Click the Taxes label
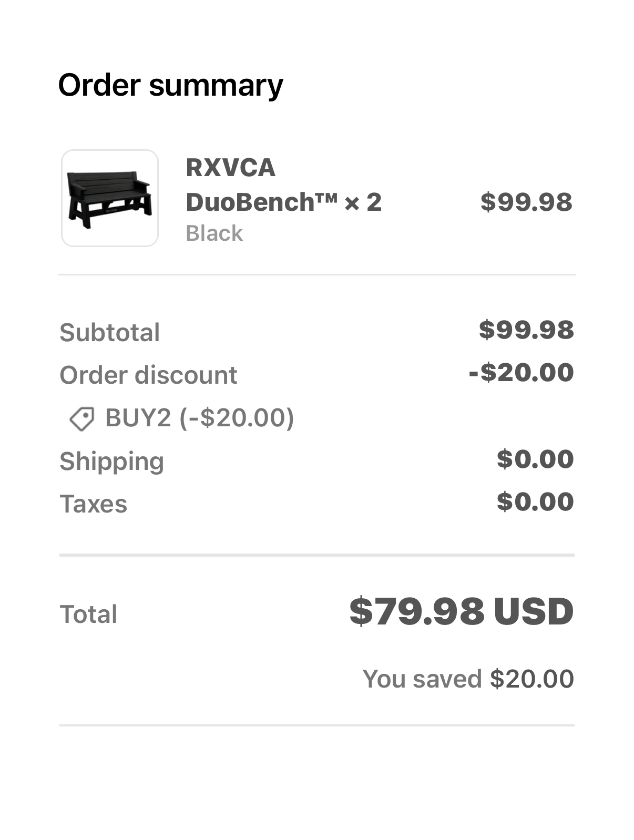The height and width of the screenshot is (840, 634). [x=93, y=504]
